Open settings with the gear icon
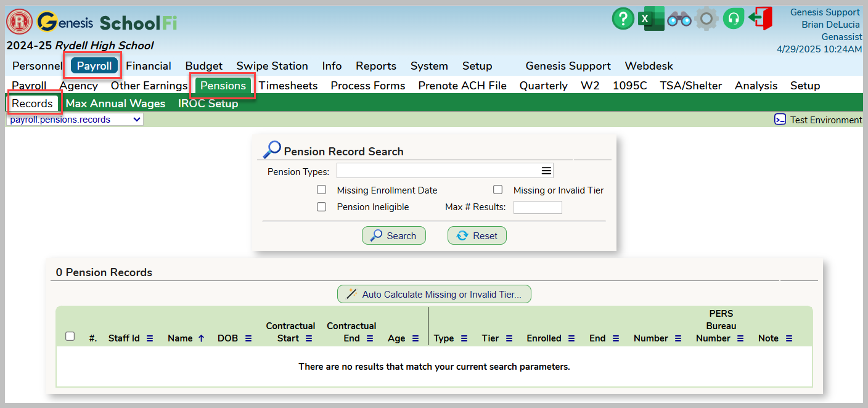The width and height of the screenshot is (868, 408). 706,19
